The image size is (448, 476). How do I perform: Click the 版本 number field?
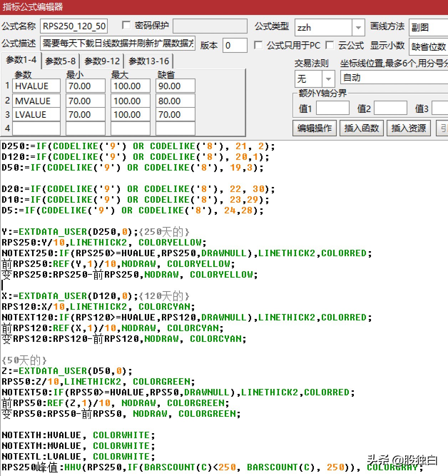(235, 45)
